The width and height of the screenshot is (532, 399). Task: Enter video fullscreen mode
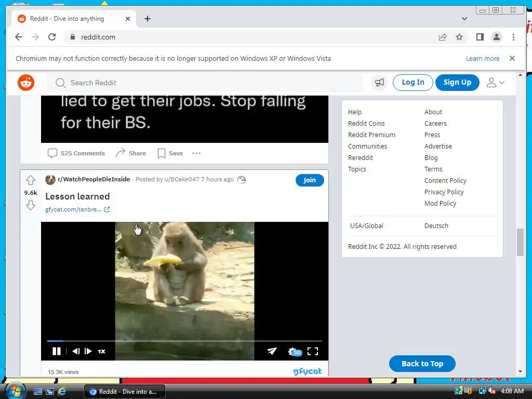click(x=312, y=351)
